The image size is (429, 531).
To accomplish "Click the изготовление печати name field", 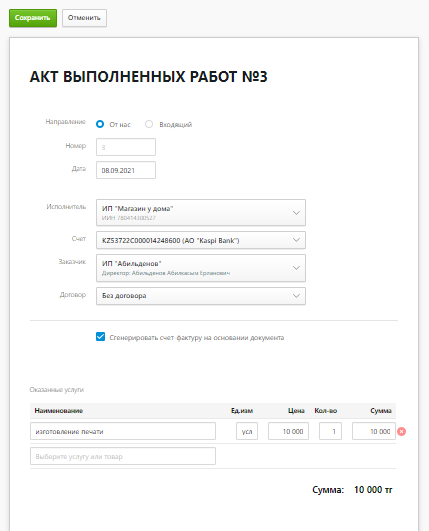I will [123, 431].
